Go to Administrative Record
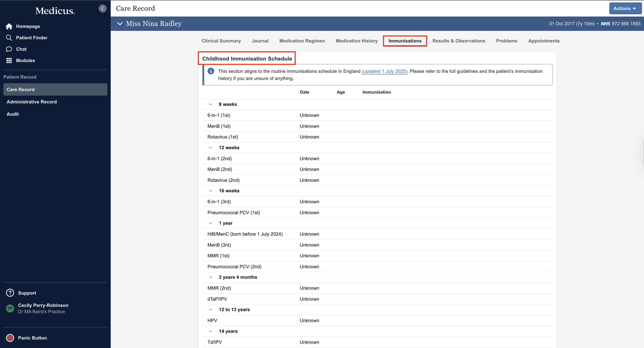Viewport: 644px width, 348px height. tap(32, 102)
